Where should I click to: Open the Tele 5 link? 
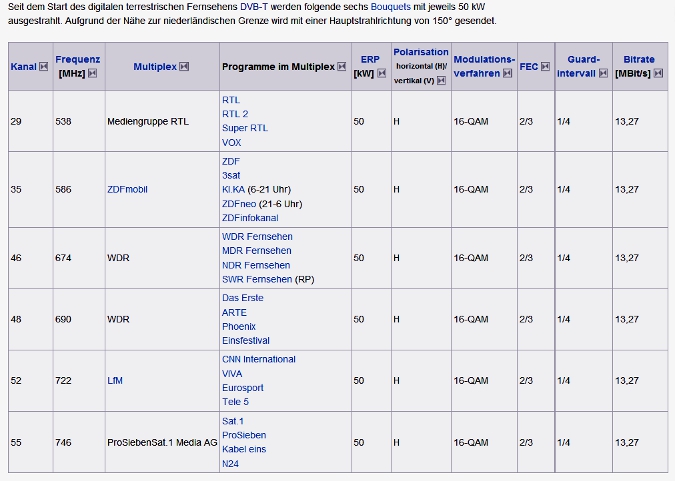(x=235, y=402)
